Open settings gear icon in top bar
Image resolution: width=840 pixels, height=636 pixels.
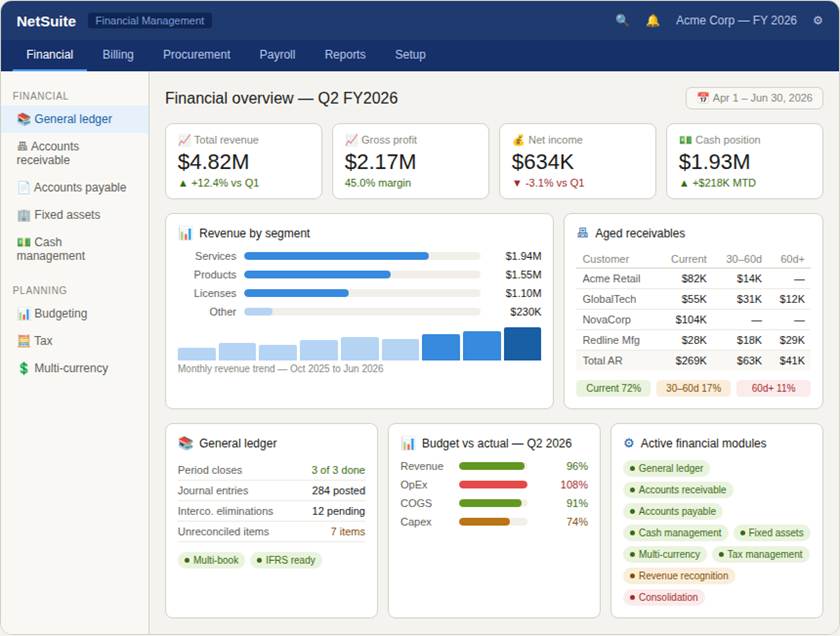(818, 20)
